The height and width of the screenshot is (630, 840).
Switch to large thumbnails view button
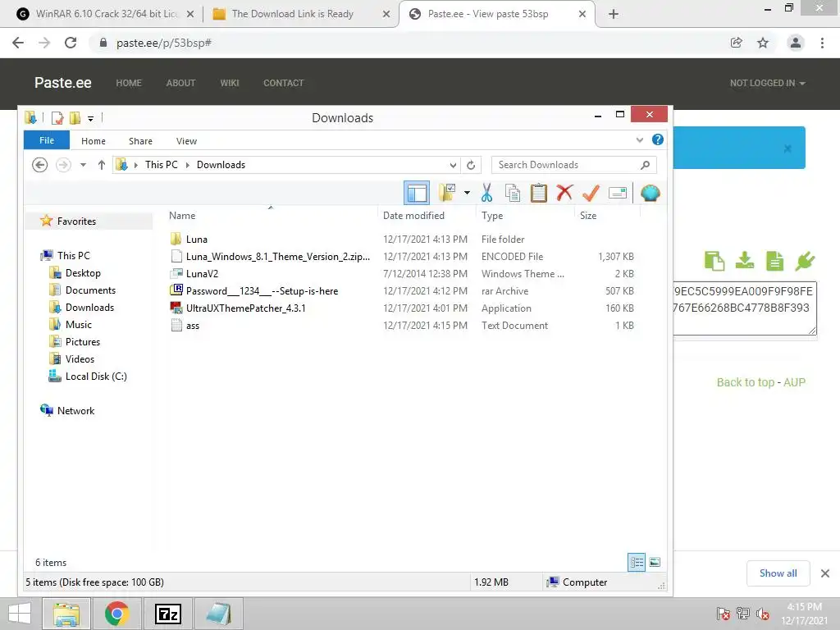pos(654,562)
